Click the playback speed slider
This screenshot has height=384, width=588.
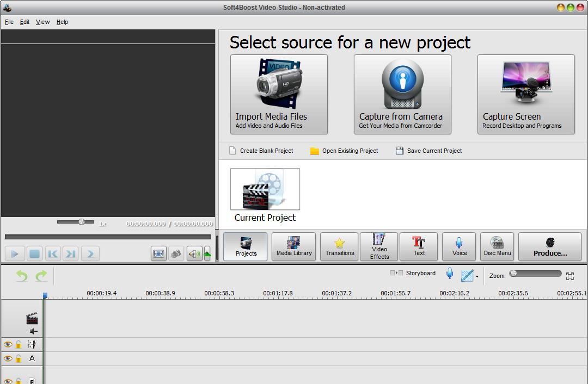pyautogui.click(x=76, y=222)
